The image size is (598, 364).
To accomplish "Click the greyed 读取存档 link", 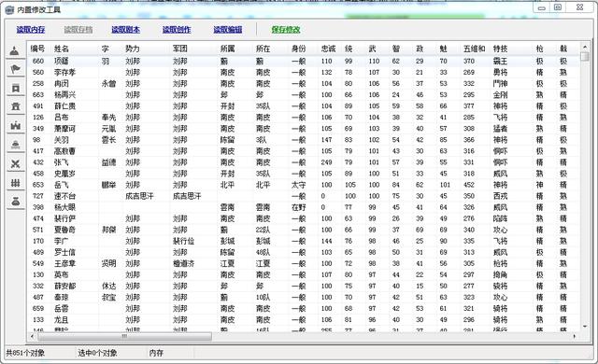I will (x=78, y=30).
